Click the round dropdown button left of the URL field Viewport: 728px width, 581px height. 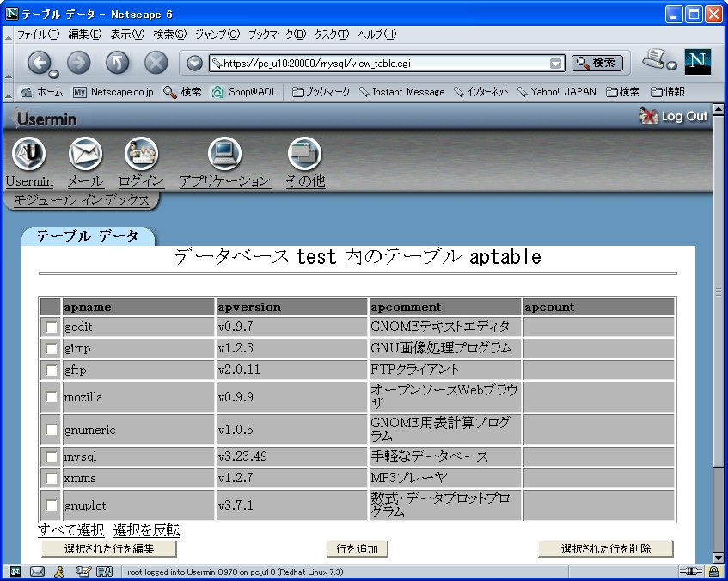pyautogui.click(x=194, y=64)
